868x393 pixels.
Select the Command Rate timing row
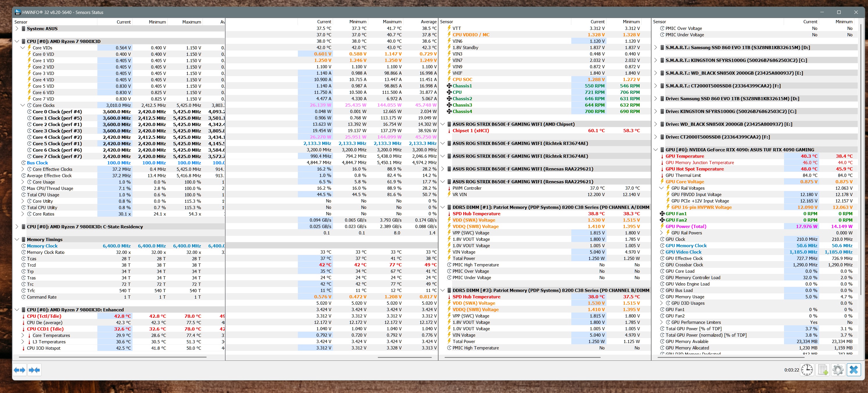(x=119, y=297)
